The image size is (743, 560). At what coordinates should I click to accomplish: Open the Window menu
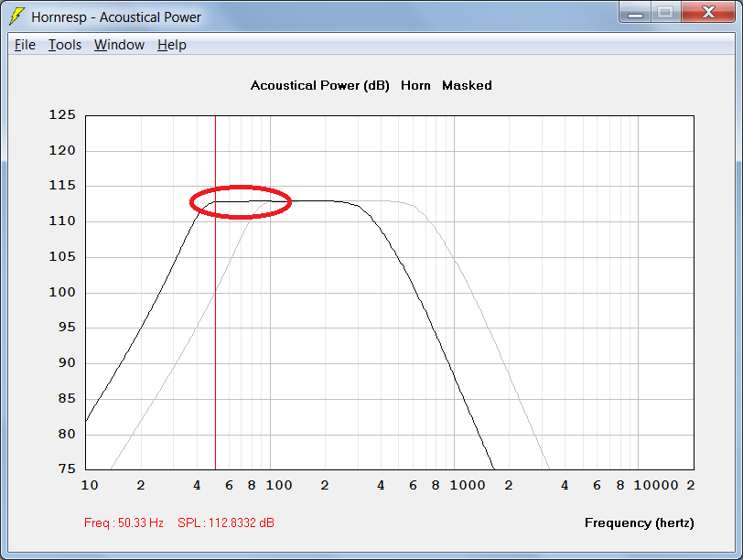[119, 45]
